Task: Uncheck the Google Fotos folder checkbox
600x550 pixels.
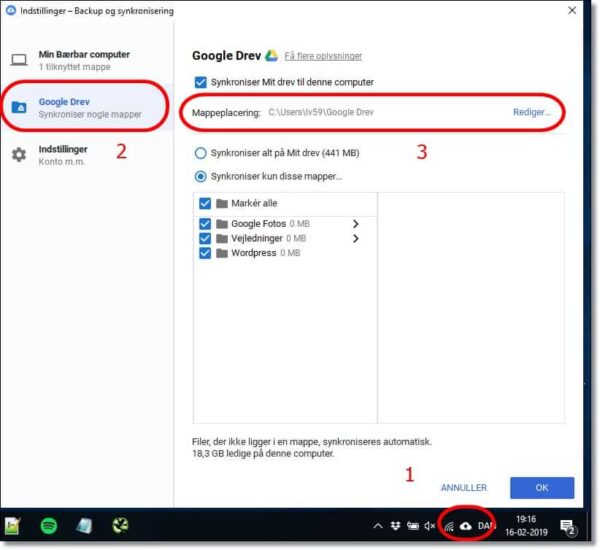Action: 205,224
